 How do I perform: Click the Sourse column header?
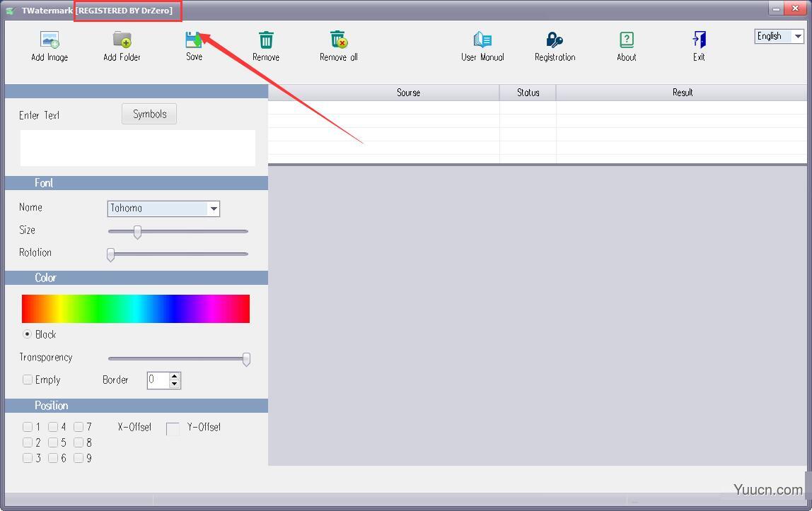click(384, 93)
